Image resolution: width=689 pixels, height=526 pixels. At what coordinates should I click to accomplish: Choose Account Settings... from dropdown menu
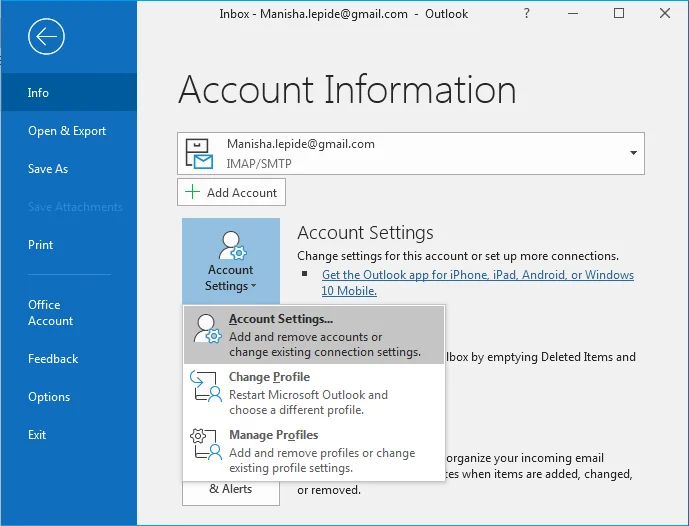tap(314, 335)
